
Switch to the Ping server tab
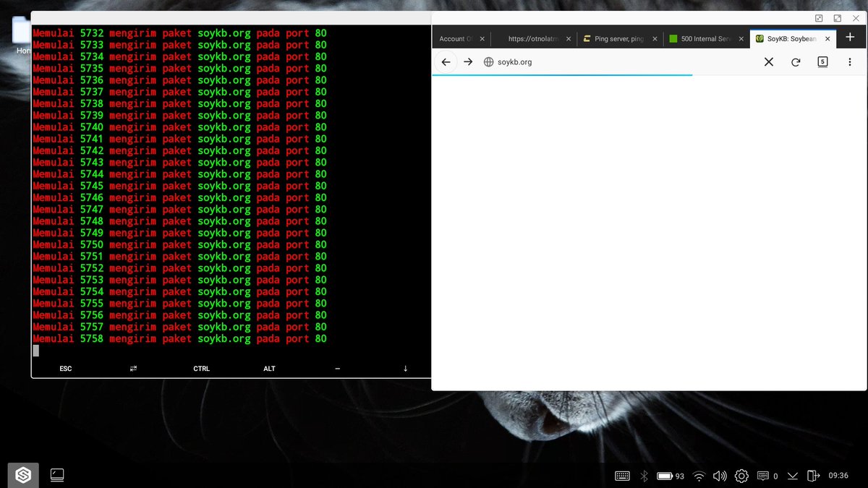(x=619, y=39)
